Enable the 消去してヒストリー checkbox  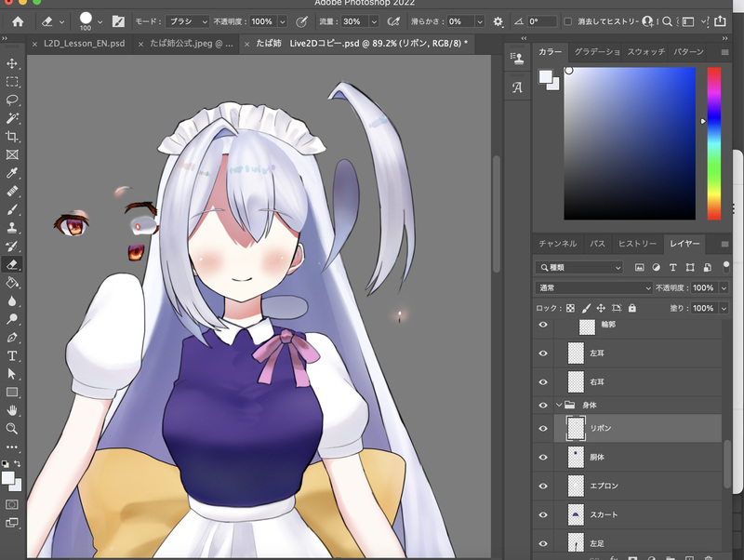[569, 20]
